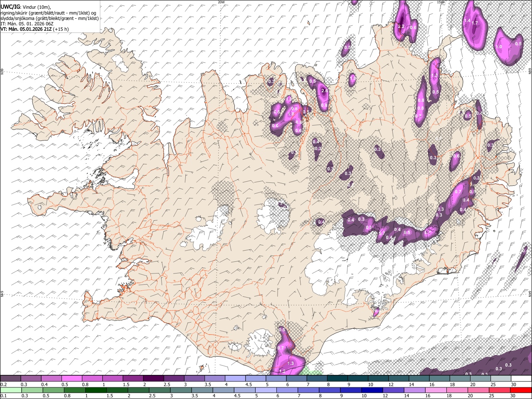This screenshot has width=532, height=399.
Task: Click the 2.6 precipitation value on the map
Action: [x=325, y=91]
